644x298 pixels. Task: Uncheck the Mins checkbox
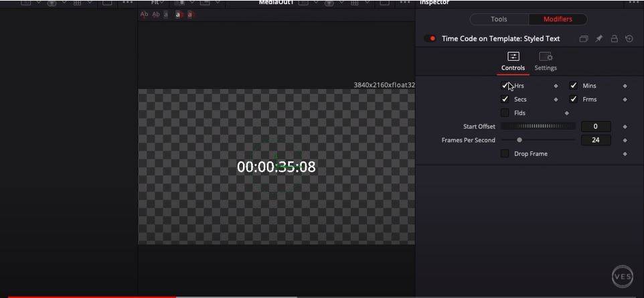pyautogui.click(x=574, y=86)
